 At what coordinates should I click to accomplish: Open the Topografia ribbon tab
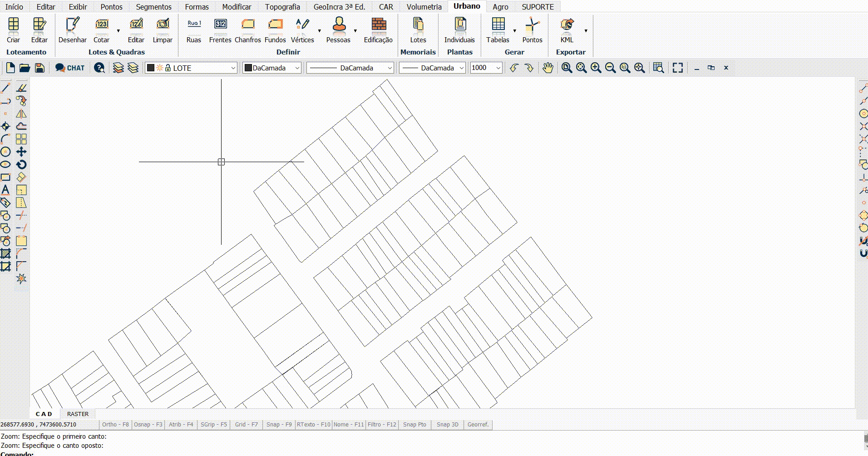[x=282, y=7]
